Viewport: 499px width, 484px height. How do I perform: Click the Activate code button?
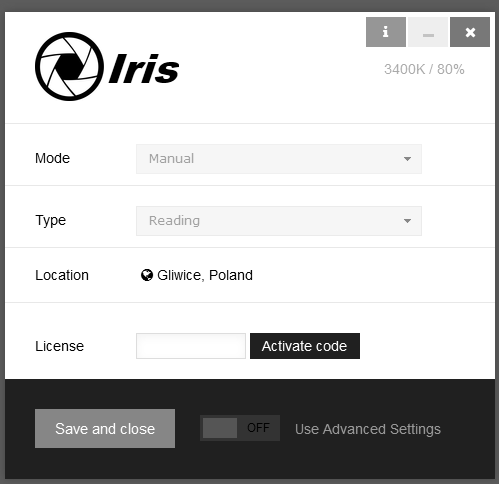[305, 346]
